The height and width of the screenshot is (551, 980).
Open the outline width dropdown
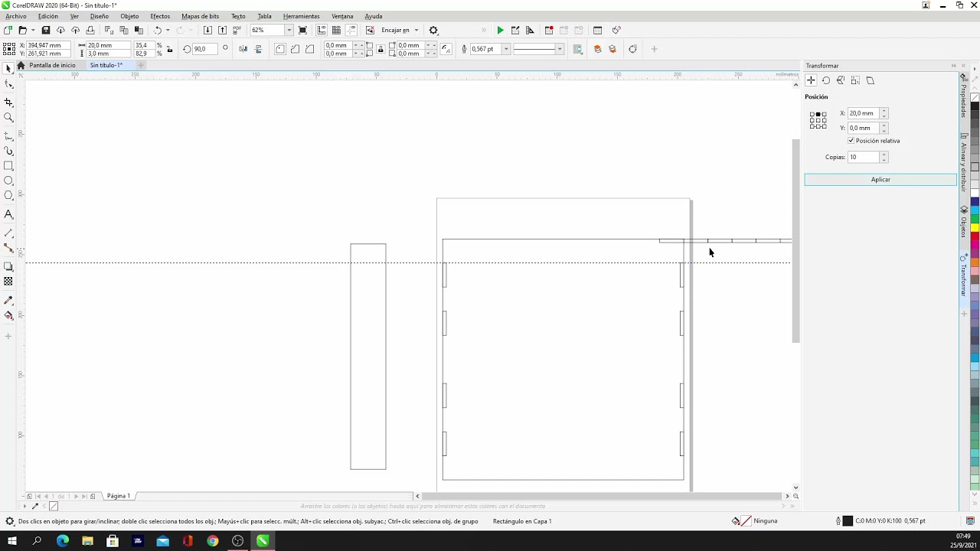click(x=506, y=49)
